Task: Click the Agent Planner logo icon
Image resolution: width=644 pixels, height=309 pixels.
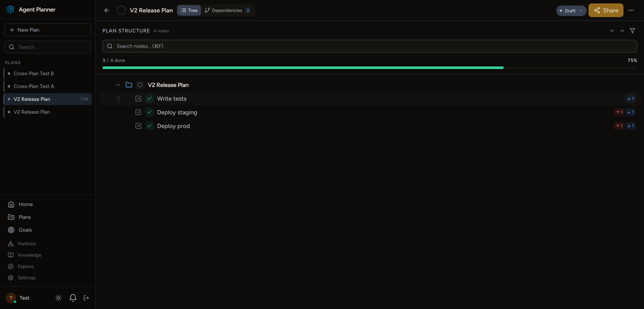Action: click(10, 9)
